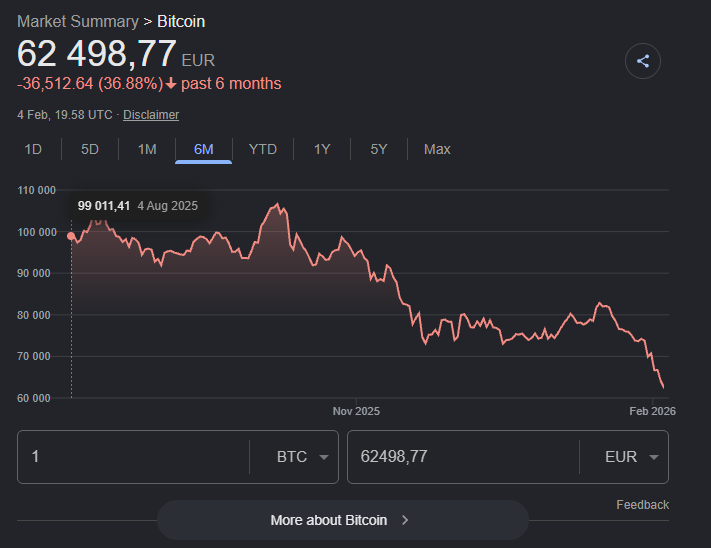Viewport: 711px width, 548px height.
Task: Switch chart to YTD range
Action: [263, 149]
